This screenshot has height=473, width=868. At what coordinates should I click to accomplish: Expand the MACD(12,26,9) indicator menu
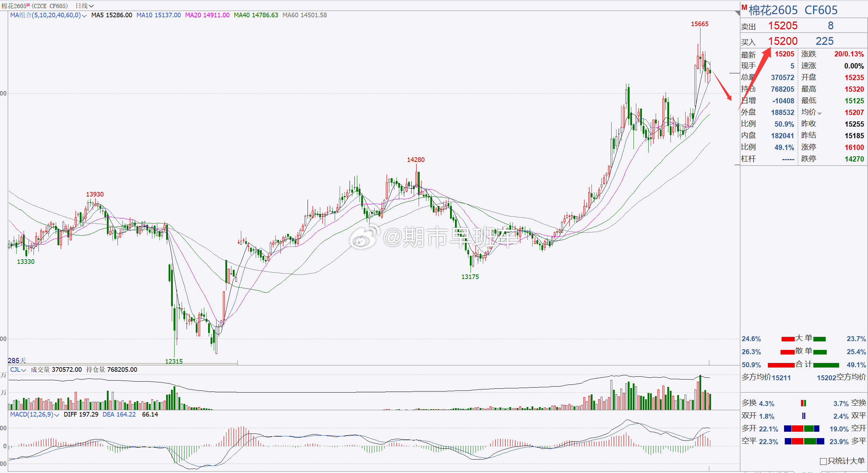[35, 414]
